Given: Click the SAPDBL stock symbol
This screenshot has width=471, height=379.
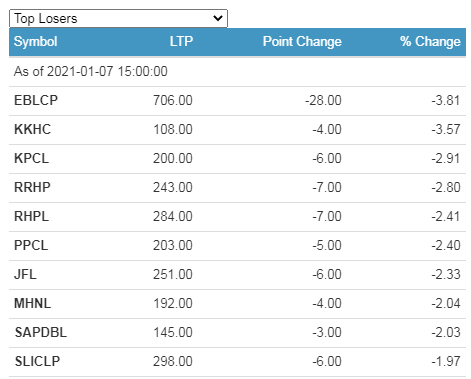Looking at the screenshot, I should tap(41, 332).
